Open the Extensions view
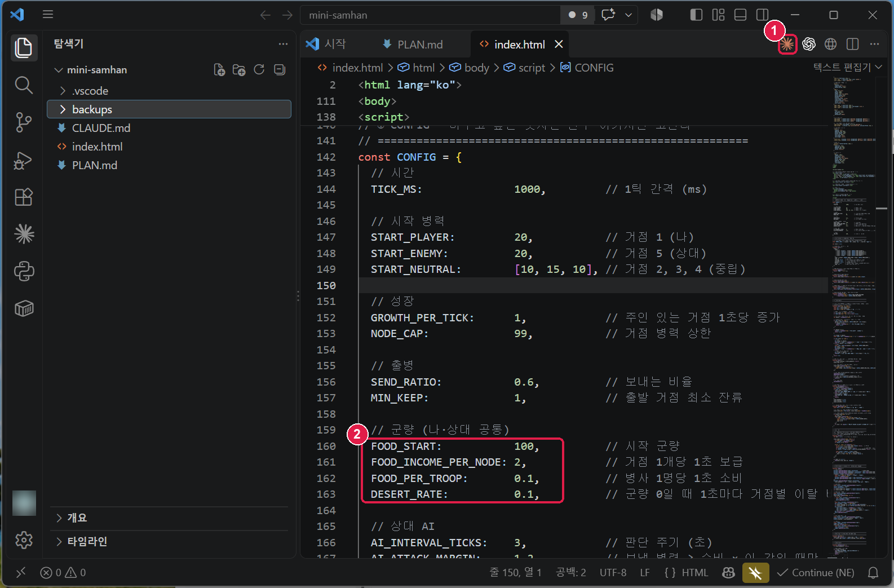This screenshot has width=894, height=588. pos(24,197)
